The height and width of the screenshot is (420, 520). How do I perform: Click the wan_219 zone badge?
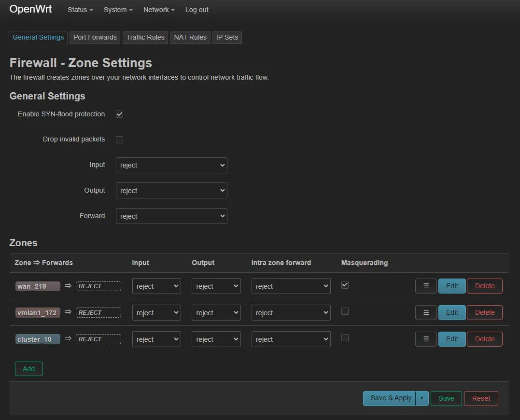(38, 286)
